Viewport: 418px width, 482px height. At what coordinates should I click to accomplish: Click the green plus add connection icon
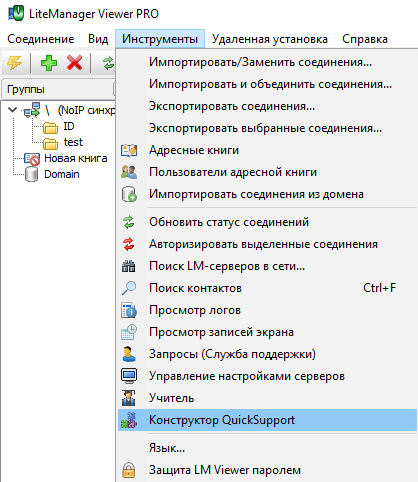coord(49,63)
